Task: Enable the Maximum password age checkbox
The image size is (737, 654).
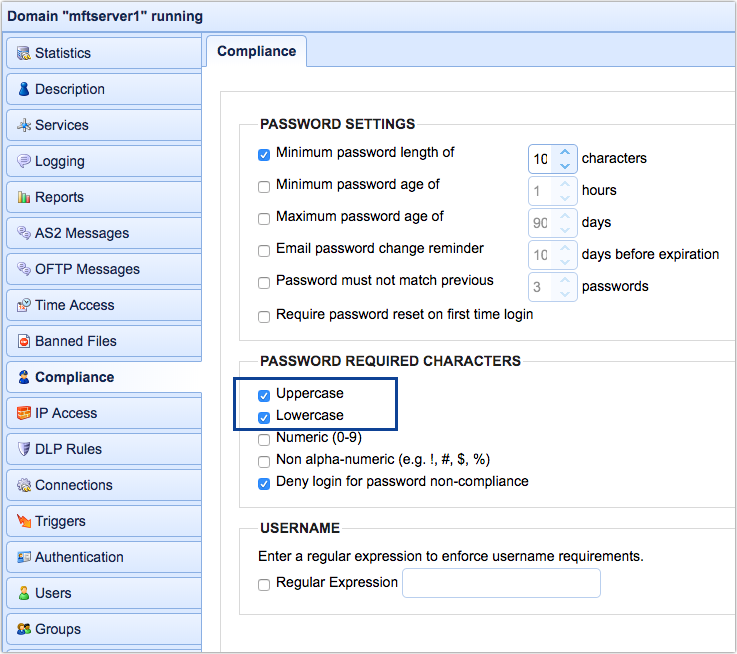Action: [x=264, y=218]
